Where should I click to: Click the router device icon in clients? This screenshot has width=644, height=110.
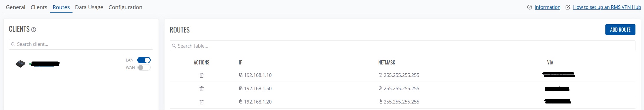tap(20, 64)
